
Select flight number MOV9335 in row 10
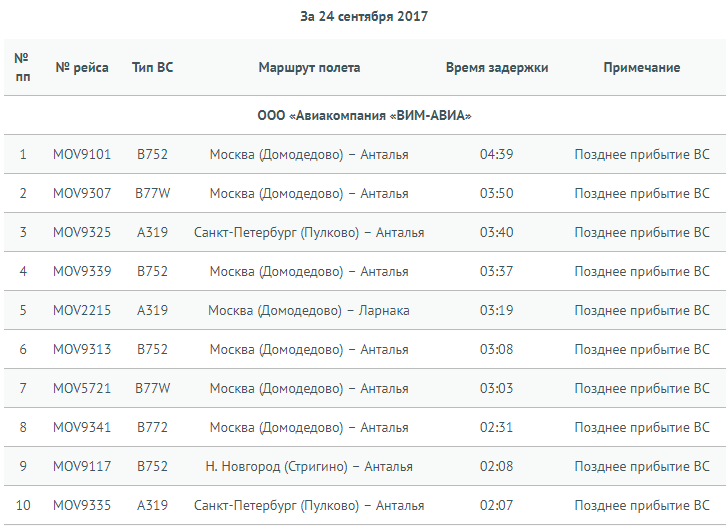click(x=82, y=505)
